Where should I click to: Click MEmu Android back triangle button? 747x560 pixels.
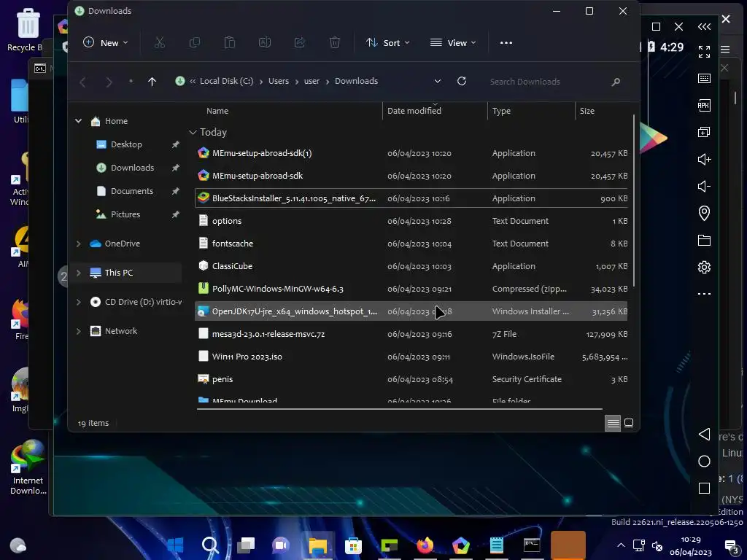tap(704, 435)
